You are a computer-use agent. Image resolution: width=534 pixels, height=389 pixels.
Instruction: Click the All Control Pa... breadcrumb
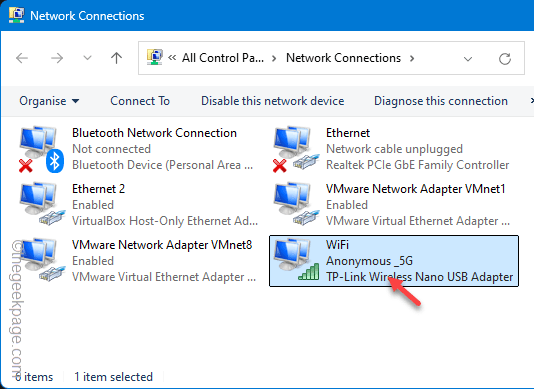[223, 58]
